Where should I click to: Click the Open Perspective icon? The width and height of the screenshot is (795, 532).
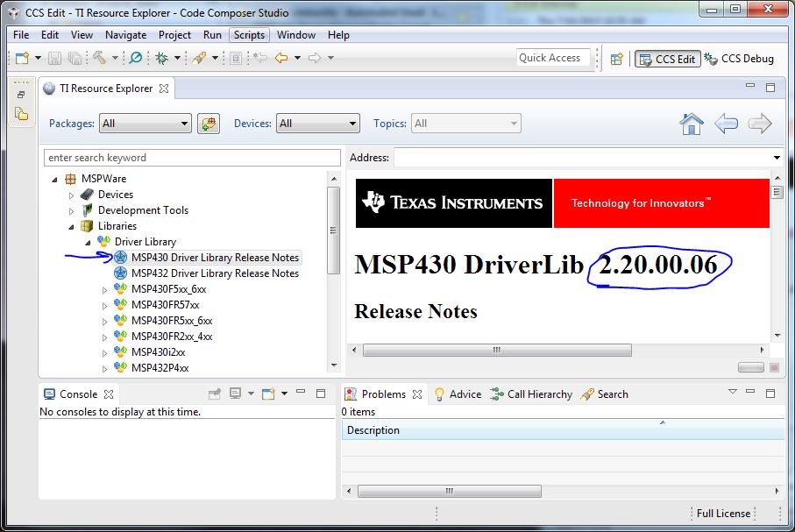616,59
